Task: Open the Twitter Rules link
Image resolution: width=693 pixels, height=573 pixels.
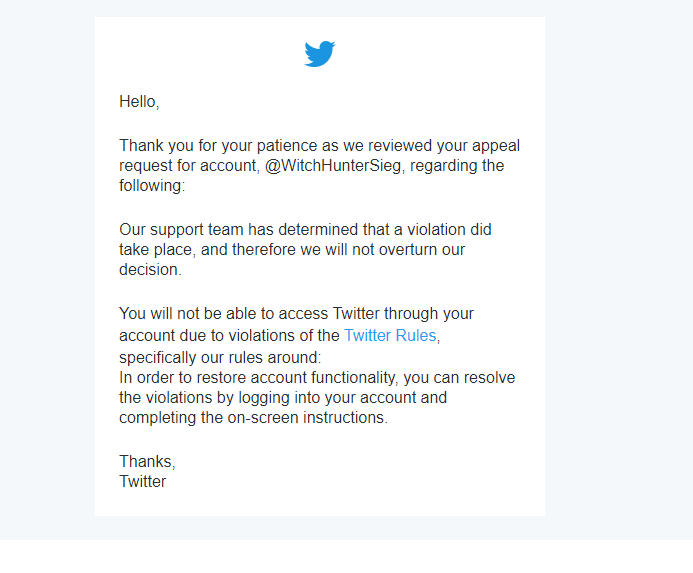Action: pyautogui.click(x=390, y=336)
